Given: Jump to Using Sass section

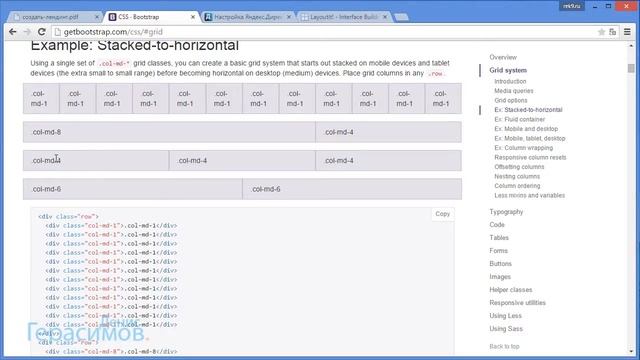Looking at the screenshot, I should 506,329.
